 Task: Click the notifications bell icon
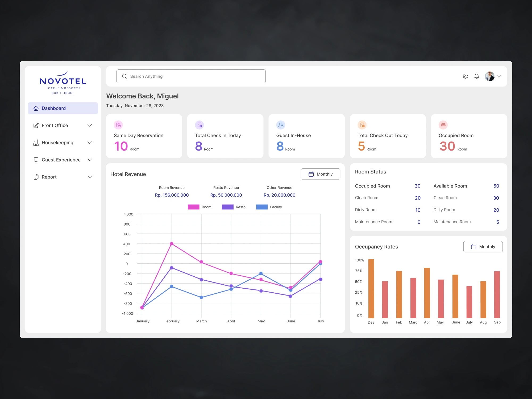pyautogui.click(x=476, y=76)
